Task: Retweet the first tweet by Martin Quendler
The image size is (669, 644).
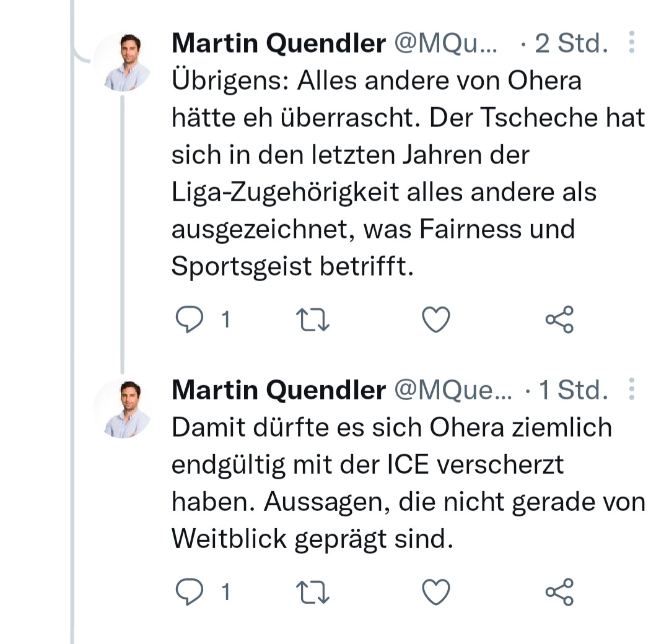Action: click(314, 320)
